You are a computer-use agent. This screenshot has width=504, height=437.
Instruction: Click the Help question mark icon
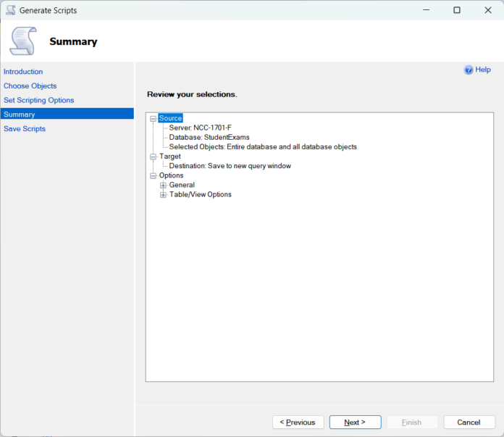pyautogui.click(x=469, y=70)
